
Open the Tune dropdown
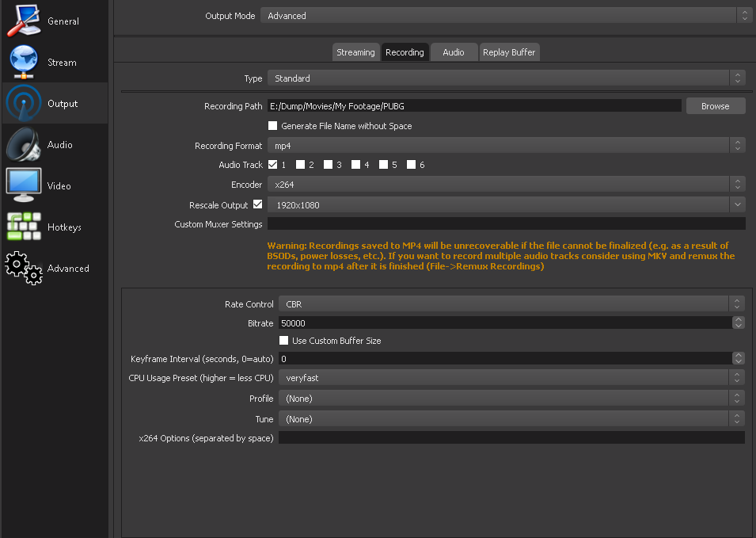tap(511, 419)
